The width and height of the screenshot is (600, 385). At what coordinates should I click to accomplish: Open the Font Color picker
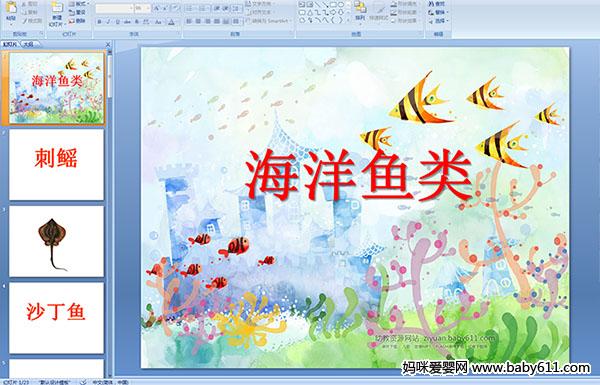[171, 22]
